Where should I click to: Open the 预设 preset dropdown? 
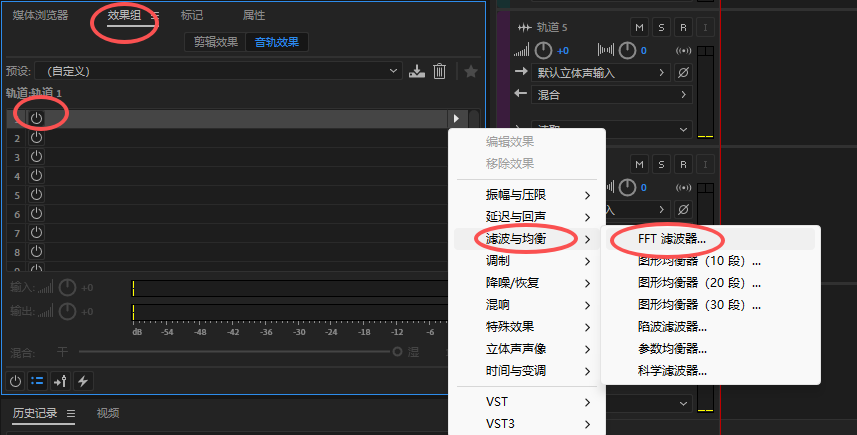point(219,71)
